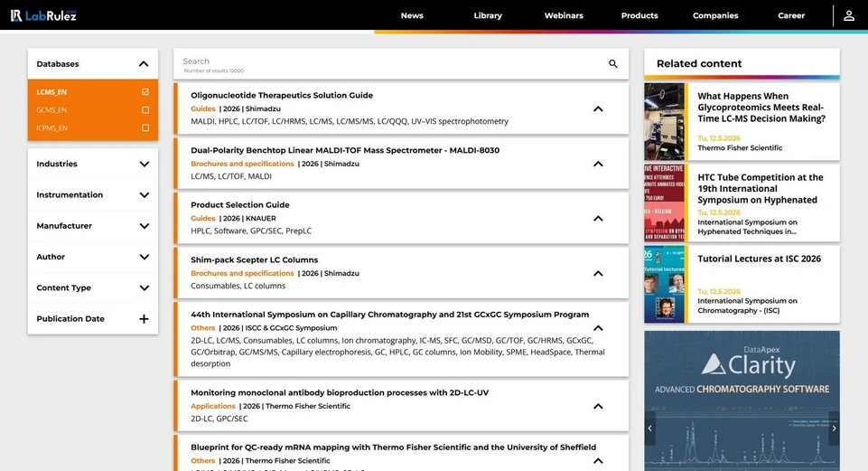Toggle the LCMS_EN database checkbox
This screenshot has height=471, width=868.
[x=145, y=92]
